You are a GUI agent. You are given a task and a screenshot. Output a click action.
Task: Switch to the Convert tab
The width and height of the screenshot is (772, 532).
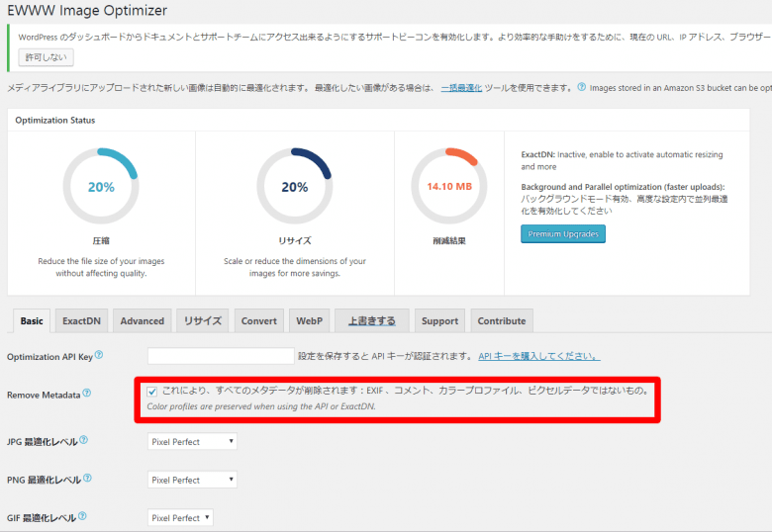(x=259, y=321)
